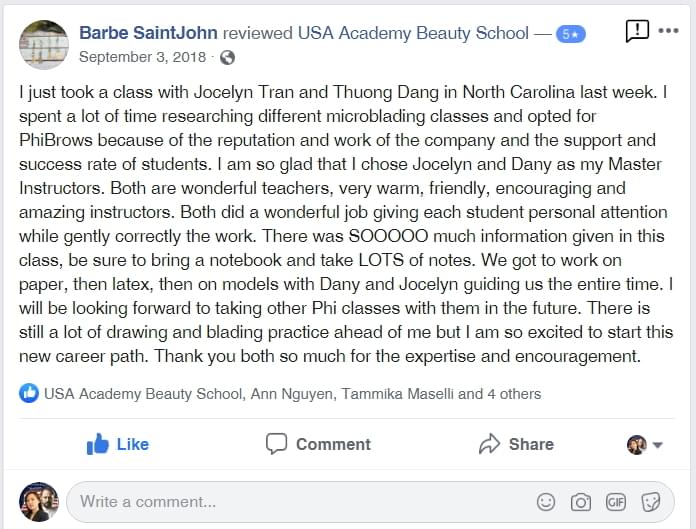Like this review post
Image resolution: width=696 pixels, height=529 pixels.
pos(118,444)
